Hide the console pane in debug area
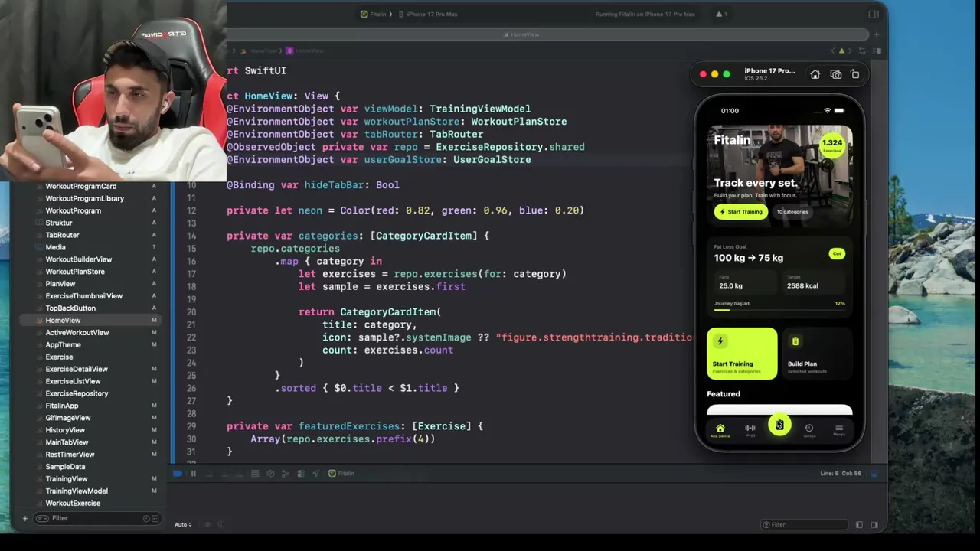The height and width of the screenshot is (551, 980). click(874, 524)
